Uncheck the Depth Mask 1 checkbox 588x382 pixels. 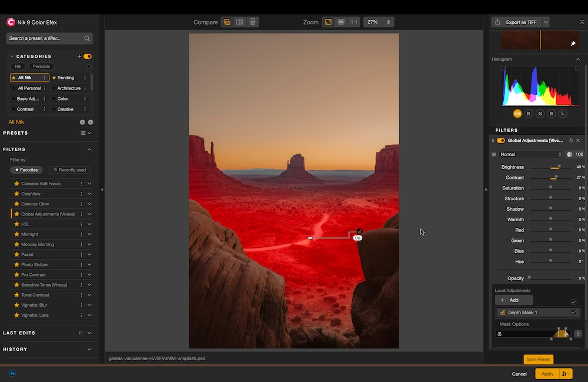point(573,313)
